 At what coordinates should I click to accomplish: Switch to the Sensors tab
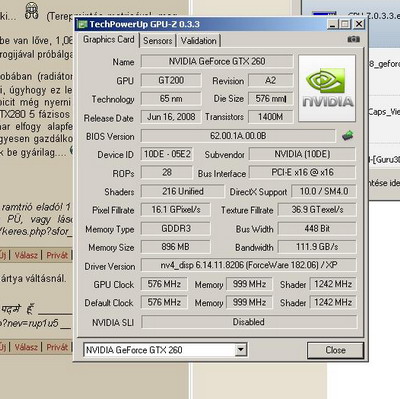point(158,41)
